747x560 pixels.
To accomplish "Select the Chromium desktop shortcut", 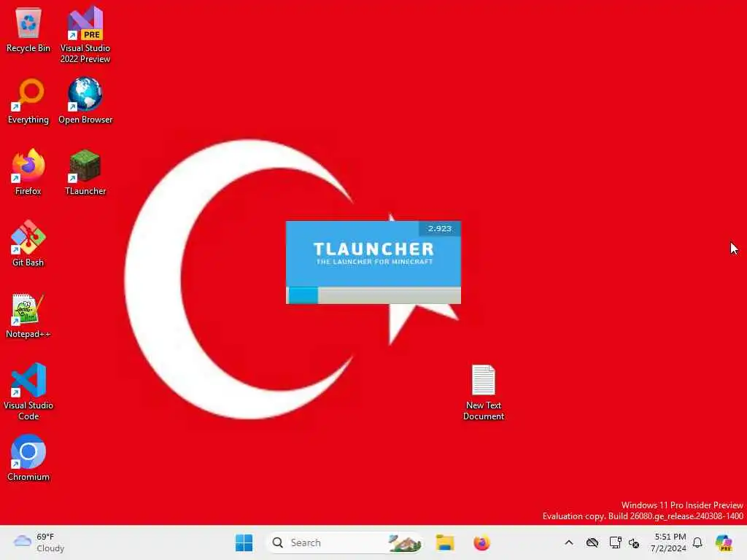I will tap(28, 458).
